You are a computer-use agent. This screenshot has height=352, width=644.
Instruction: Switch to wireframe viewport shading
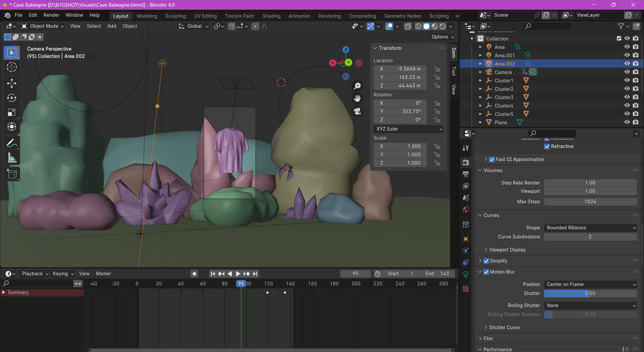click(419, 26)
